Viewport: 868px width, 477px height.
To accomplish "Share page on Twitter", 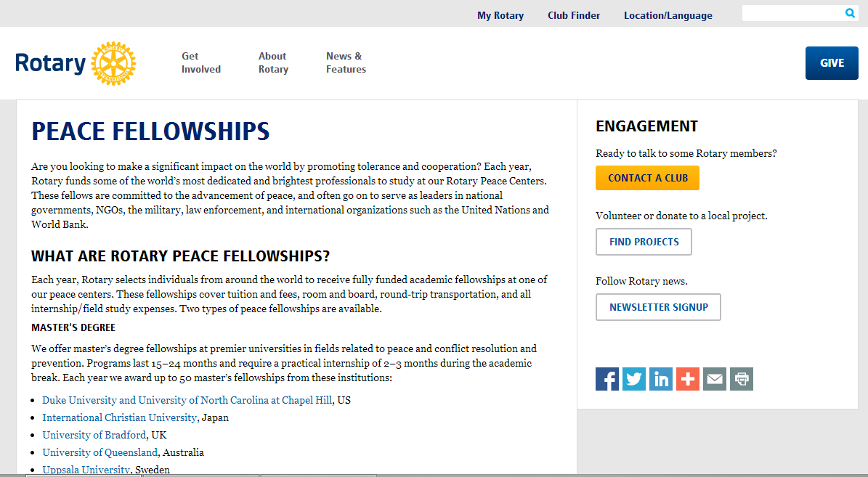I will [x=634, y=379].
